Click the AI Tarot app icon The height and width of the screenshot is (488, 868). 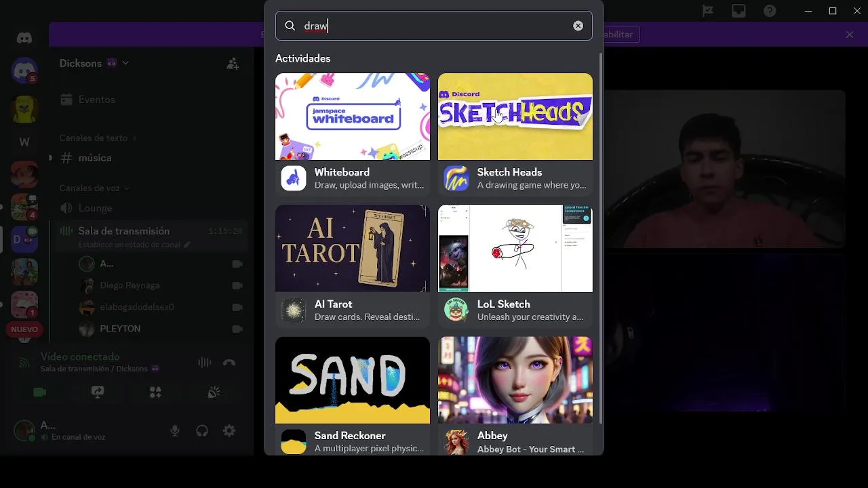(294, 310)
